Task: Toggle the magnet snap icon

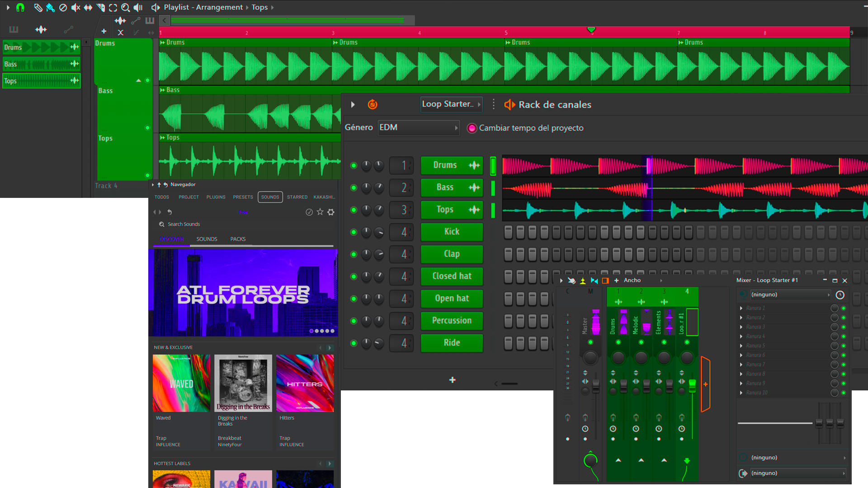Action: [x=20, y=7]
